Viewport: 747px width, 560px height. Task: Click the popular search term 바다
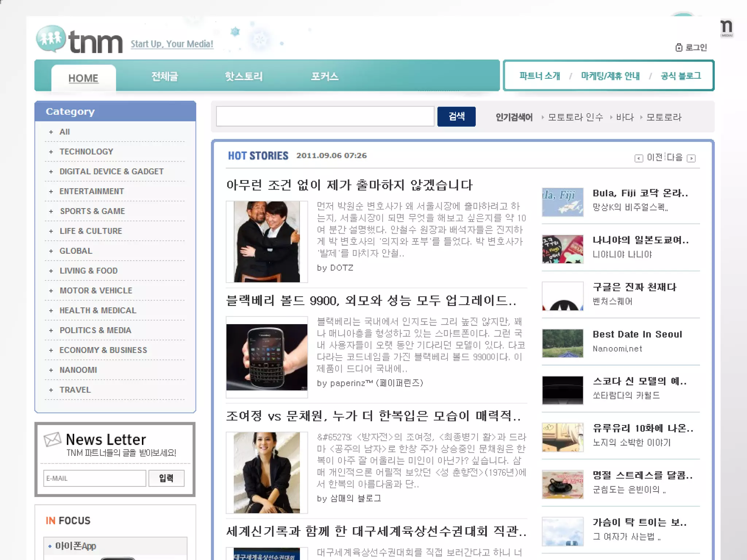pos(625,117)
